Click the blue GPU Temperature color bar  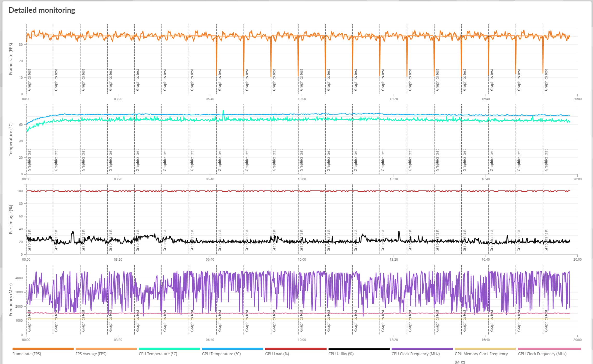pos(232,349)
